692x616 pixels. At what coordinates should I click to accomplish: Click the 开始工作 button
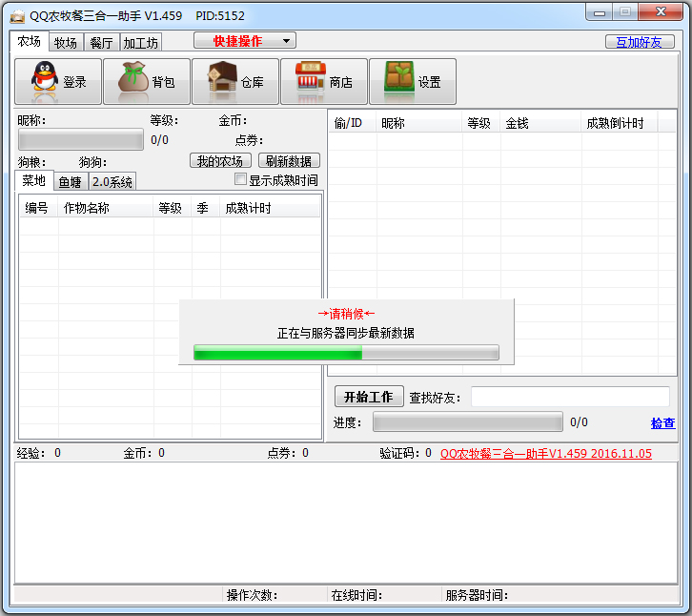[x=369, y=397]
